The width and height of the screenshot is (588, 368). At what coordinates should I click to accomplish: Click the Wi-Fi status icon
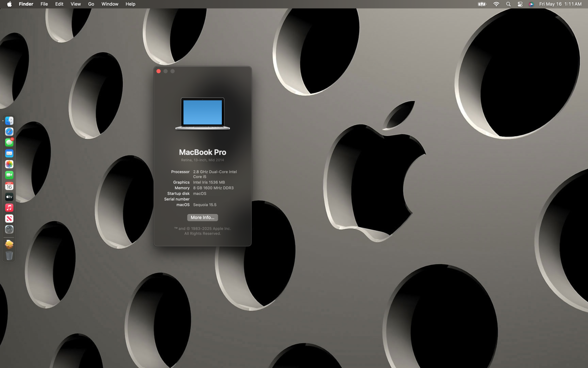click(x=496, y=4)
